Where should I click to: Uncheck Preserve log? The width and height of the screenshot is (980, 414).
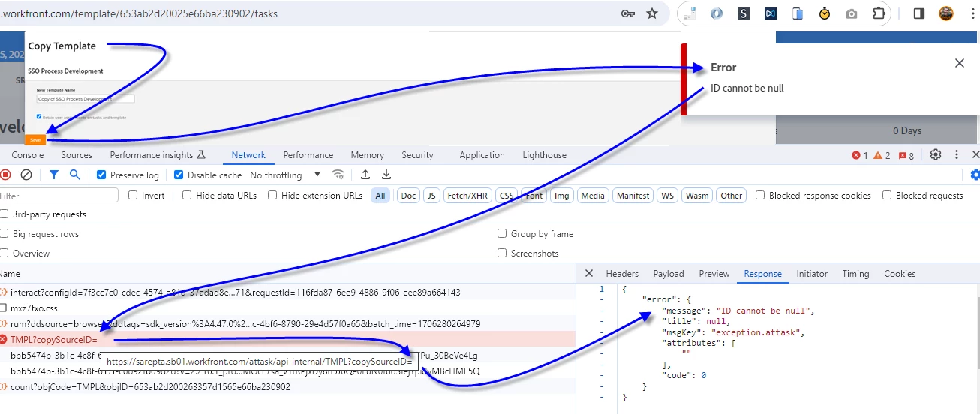101,175
